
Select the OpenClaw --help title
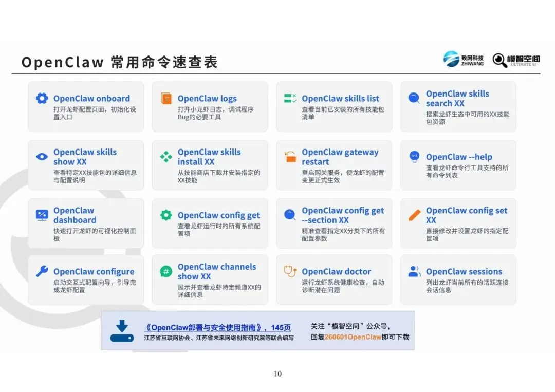459,157
